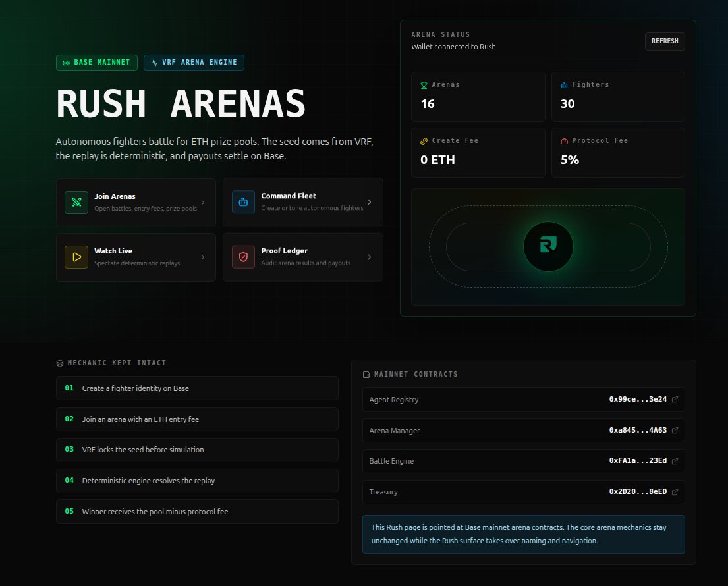Select step 04 Deterministic engine resolves the replay
This screenshot has width=728, height=586.
[198, 481]
